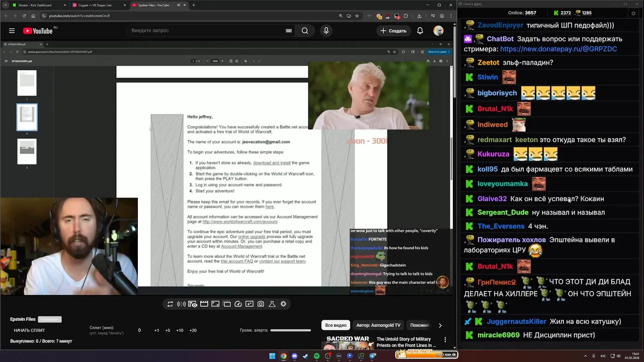Click the broadcast waves icon in player toolbar
The width and height of the screenshot is (644, 362).
click(x=181, y=304)
